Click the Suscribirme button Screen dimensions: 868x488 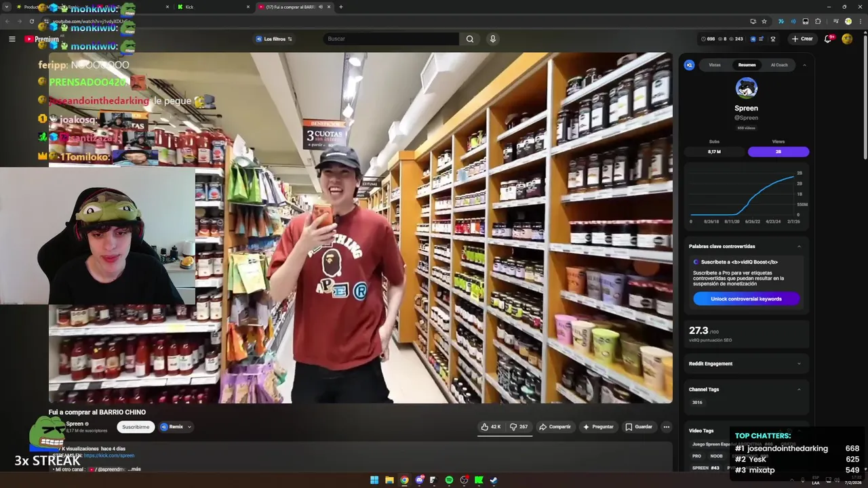[x=136, y=427]
